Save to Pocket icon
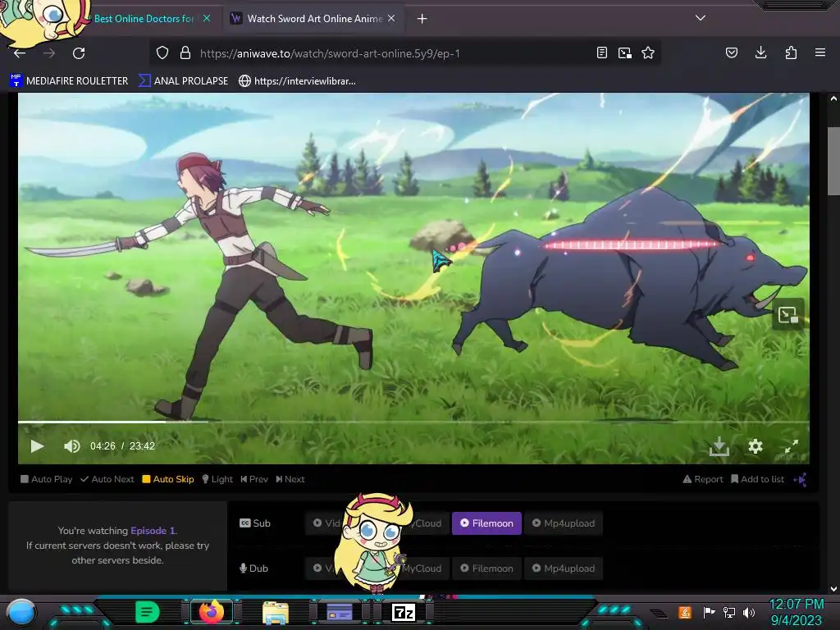 pyautogui.click(x=732, y=52)
